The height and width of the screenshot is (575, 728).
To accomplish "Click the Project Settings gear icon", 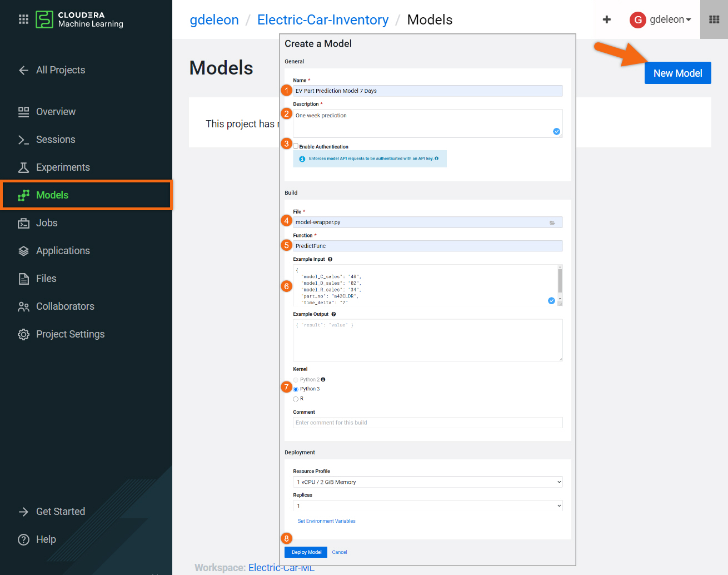I will [x=23, y=334].
